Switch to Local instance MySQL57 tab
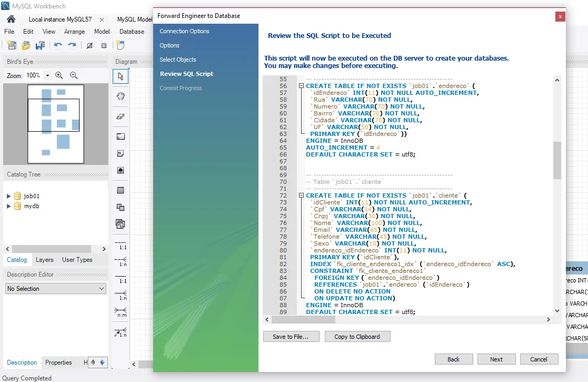Image resolution: width=588 pixels, height=382 pixels. click(x=60, y=19)
